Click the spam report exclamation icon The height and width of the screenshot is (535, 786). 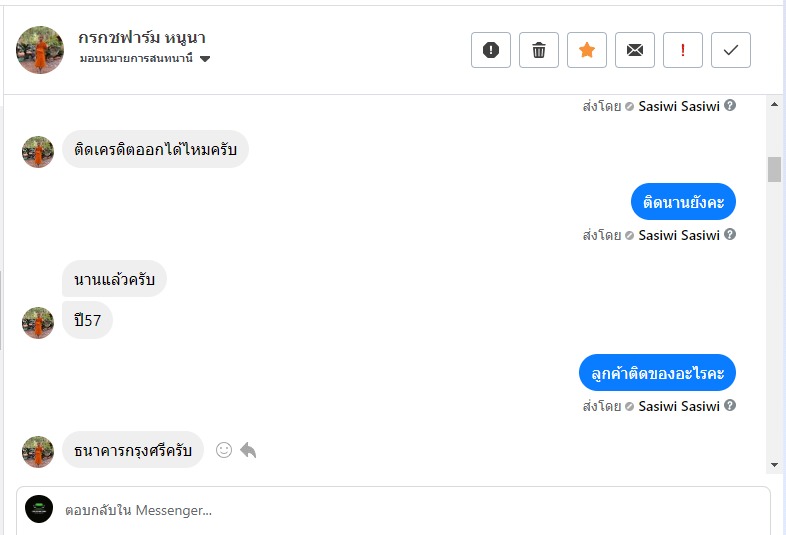(491, 50)
